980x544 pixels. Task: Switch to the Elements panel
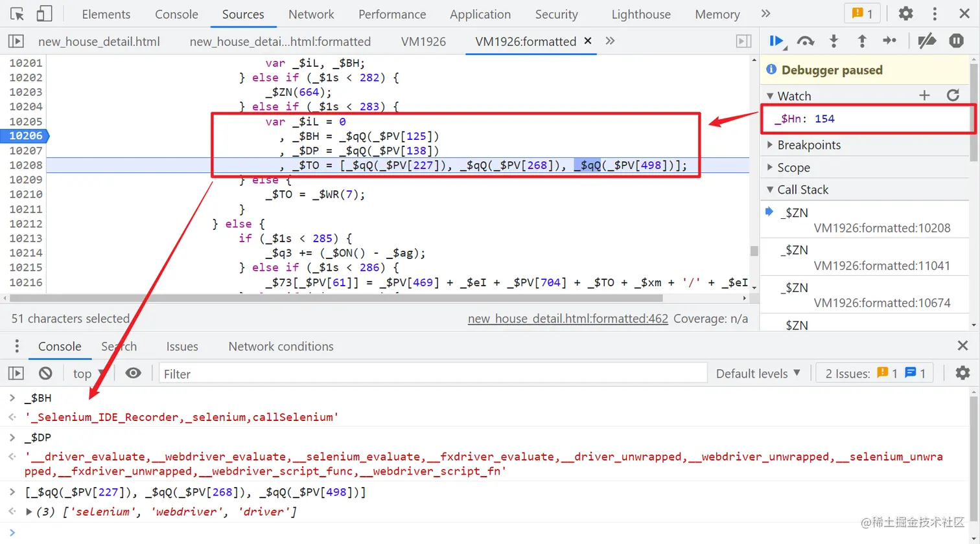(106, 14)
